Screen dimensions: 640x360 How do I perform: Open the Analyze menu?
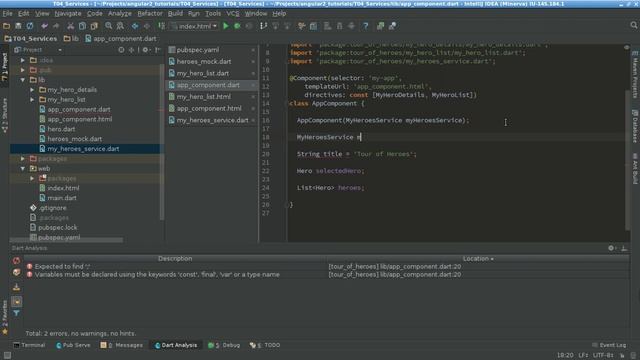[x=120, y=13]
